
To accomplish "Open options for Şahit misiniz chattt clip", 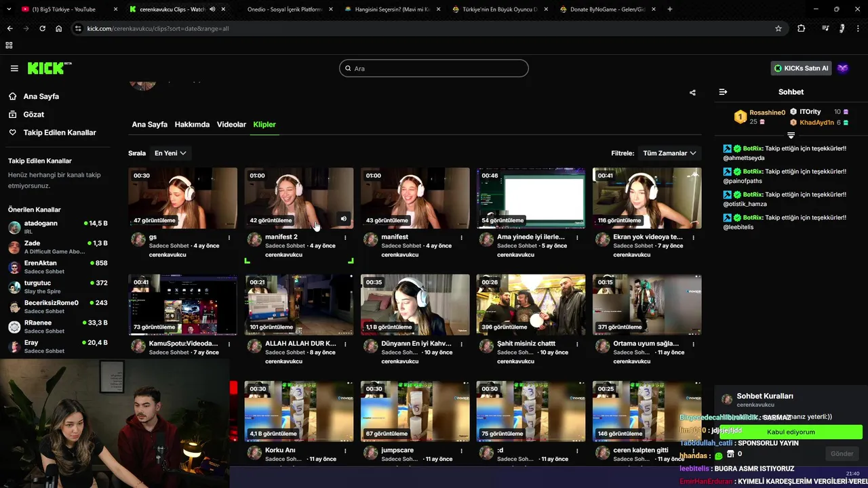I will [x=577, y=344].
